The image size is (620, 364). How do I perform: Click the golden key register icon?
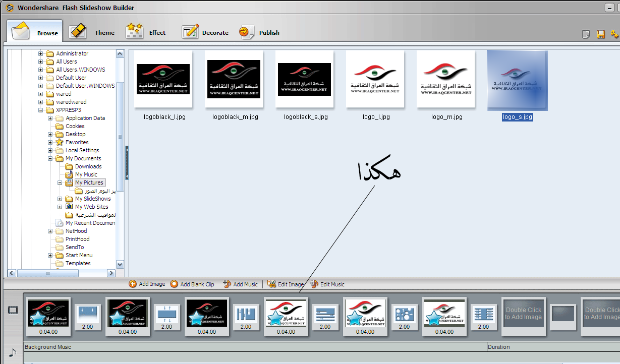pyautogui.click(x=614, y=34)
